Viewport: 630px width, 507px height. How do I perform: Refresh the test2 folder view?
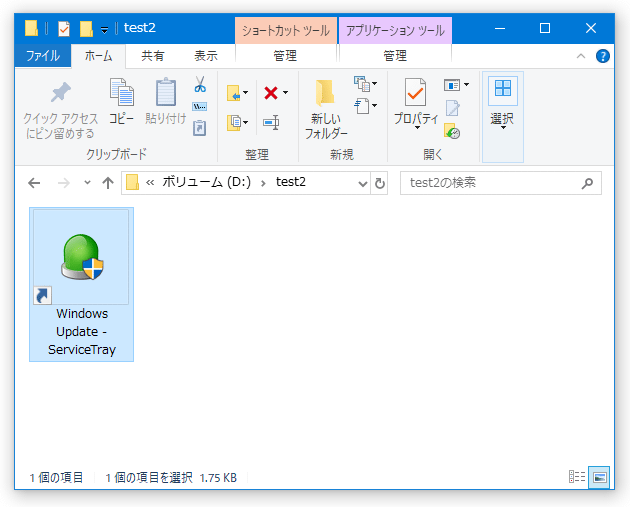tap(380, 184)
